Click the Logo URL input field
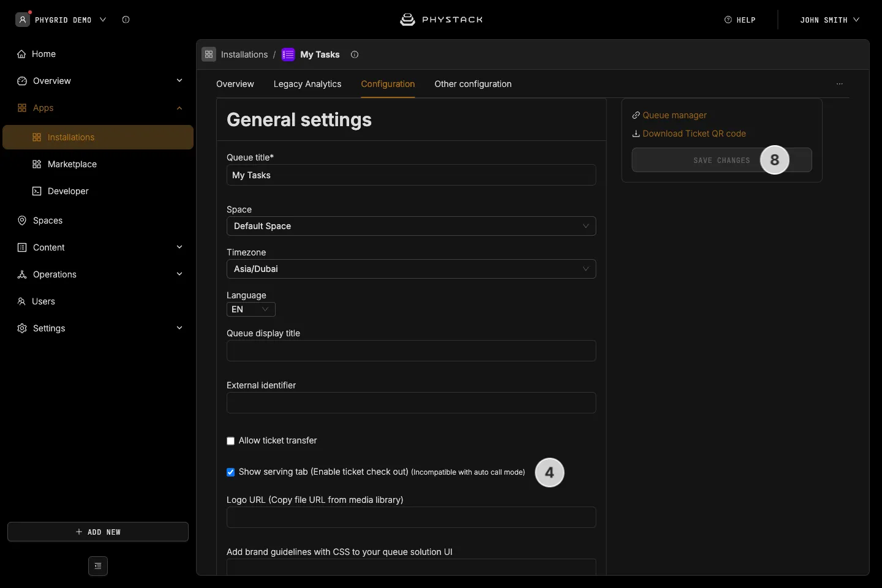This screenshot has width=882, height=588. tap(411, 518)
